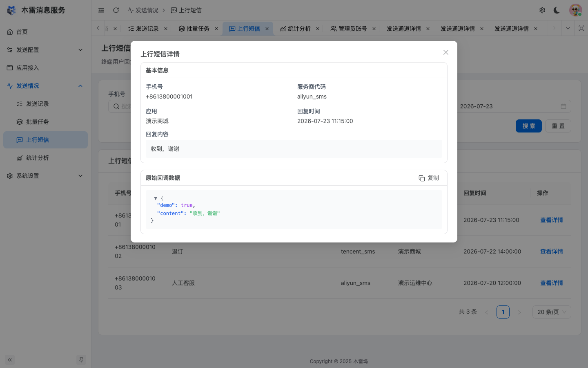The width and height of the screenshot is (588, 368).
Task: Toggle the sidebar menu hamburger icon
Action: click(101, 10)
